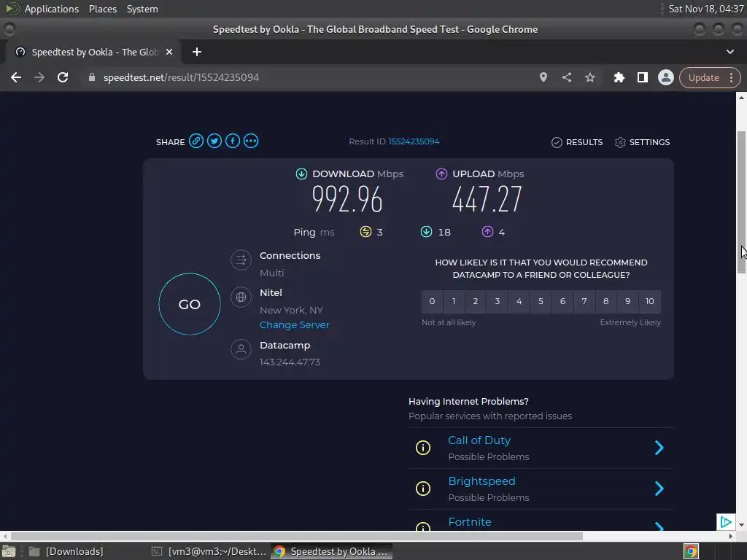Click Result ID 15524235094 link
This screenshot has height=560, width=747.
tap(414, 142)
